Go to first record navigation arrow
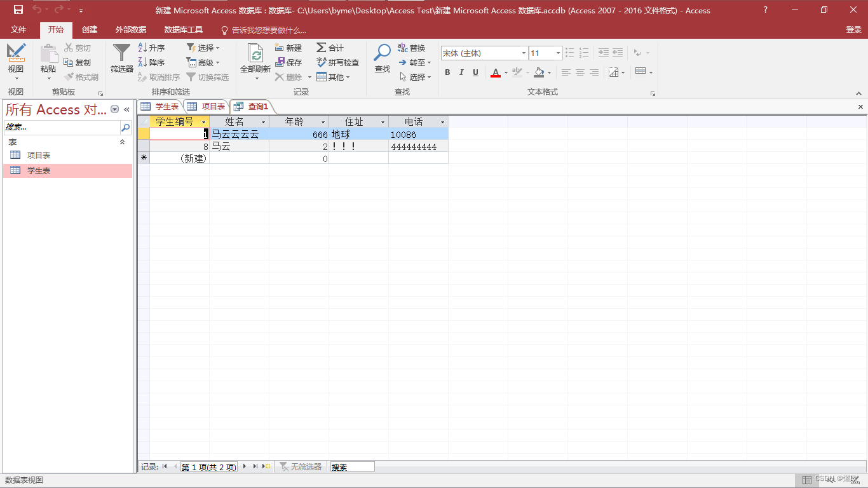 [165, 466]
